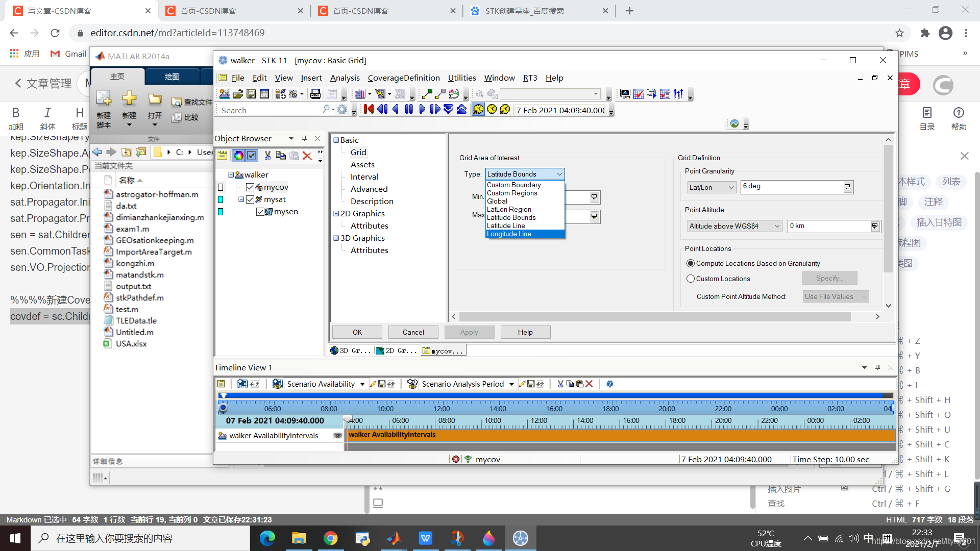Open the Analysis menu
Viewport: 980px width, 551px height.
[345, 78]
